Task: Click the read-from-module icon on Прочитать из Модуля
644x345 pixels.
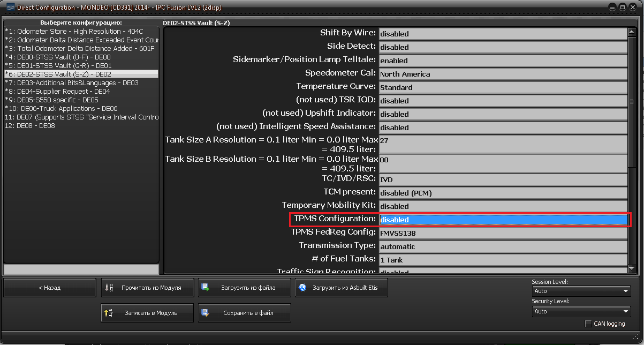Action: (109, 288)
